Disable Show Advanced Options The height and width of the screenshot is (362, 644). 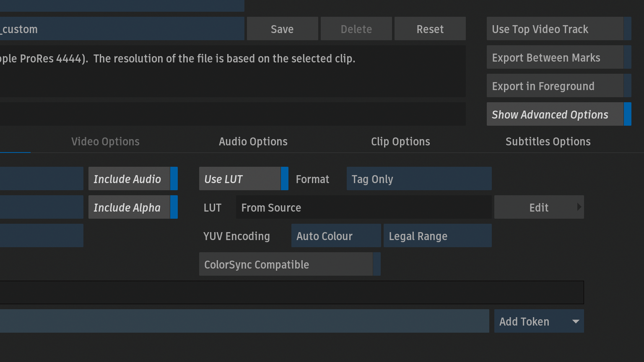[x=558, y=114]
